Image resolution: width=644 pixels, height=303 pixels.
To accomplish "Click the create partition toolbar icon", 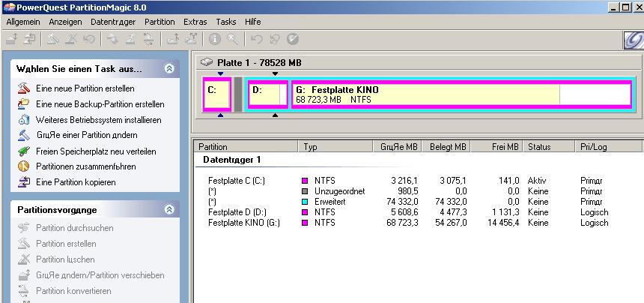I will point(52,39).
